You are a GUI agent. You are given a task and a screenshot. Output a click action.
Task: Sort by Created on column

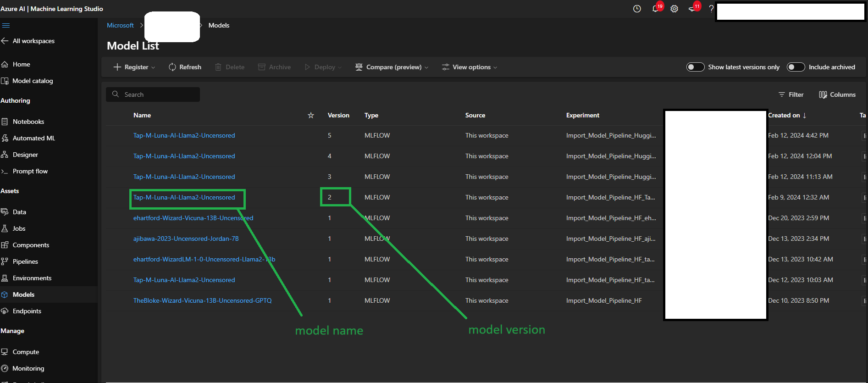pos(787,115)
